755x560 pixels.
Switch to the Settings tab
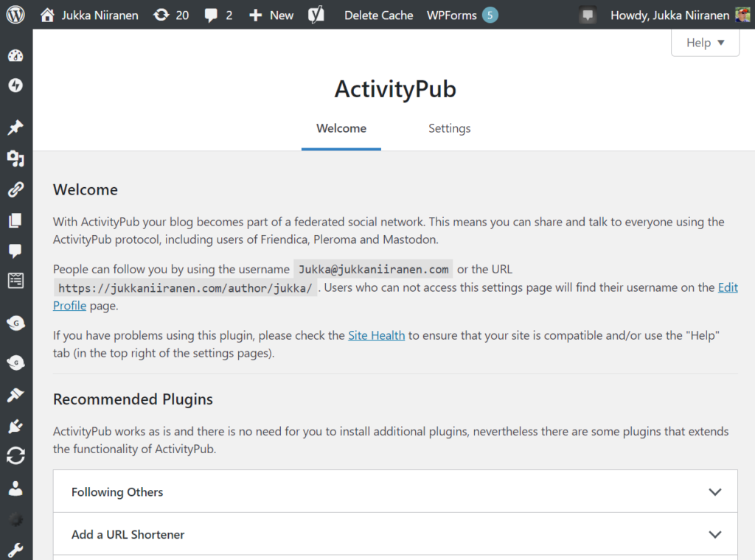tap(449, 128)
